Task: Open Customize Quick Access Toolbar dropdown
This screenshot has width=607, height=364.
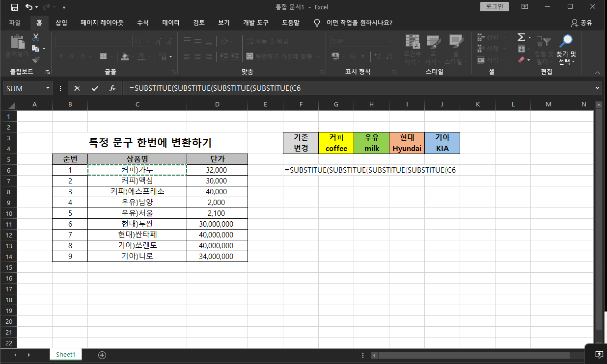Action: (64, 7)
